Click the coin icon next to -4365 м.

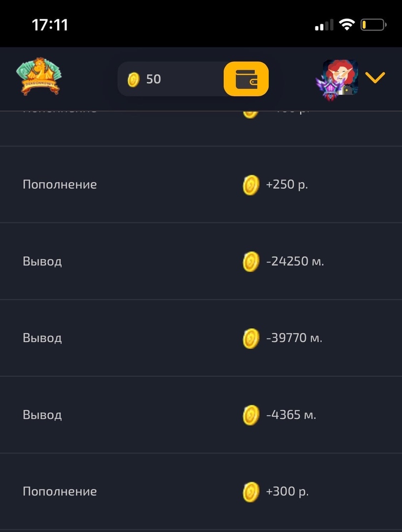(251, 415)
